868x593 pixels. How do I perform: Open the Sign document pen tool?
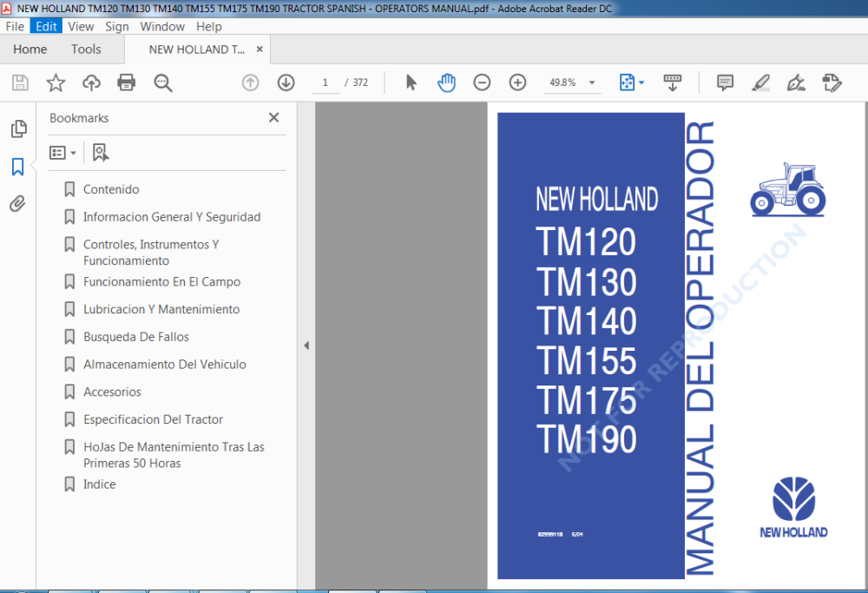pos(796,82)
